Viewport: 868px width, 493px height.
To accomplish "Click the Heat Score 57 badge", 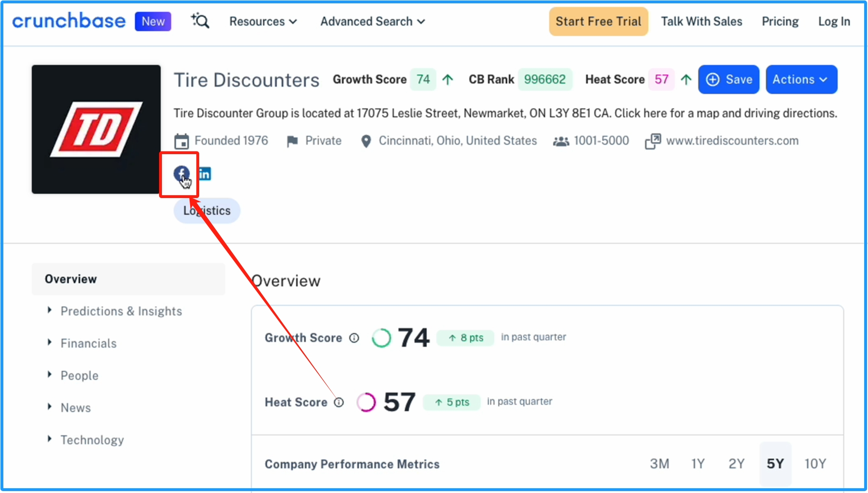I will coord(661,79).
